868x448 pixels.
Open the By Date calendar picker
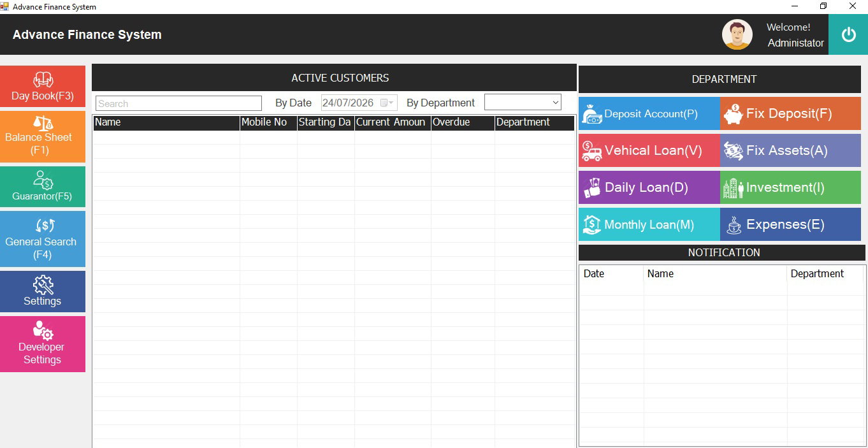387,103
